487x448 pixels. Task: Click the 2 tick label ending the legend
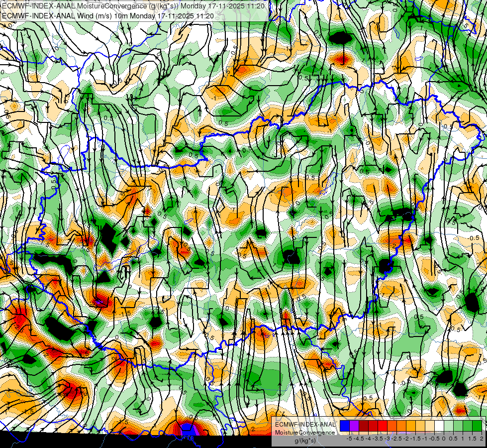tap(482, 439)
